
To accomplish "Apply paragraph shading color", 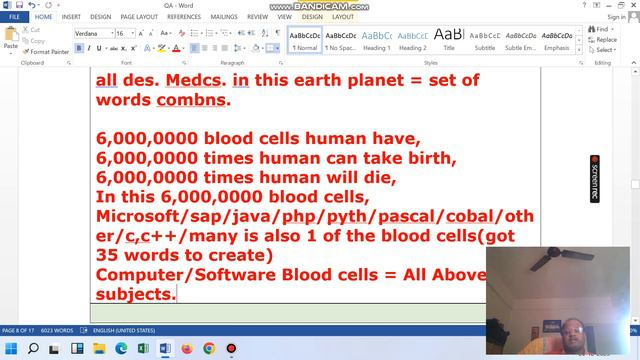I will (256, 49).
